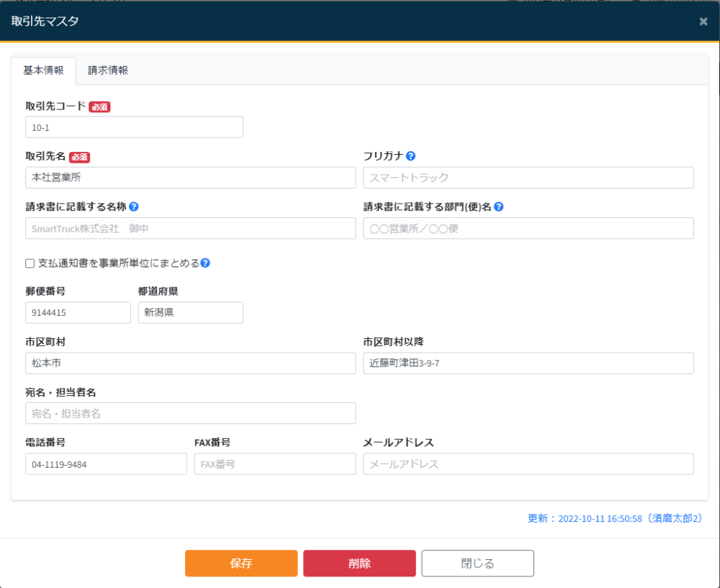
Task: Click the 取引先名 input field
Action: click(190, 178)
